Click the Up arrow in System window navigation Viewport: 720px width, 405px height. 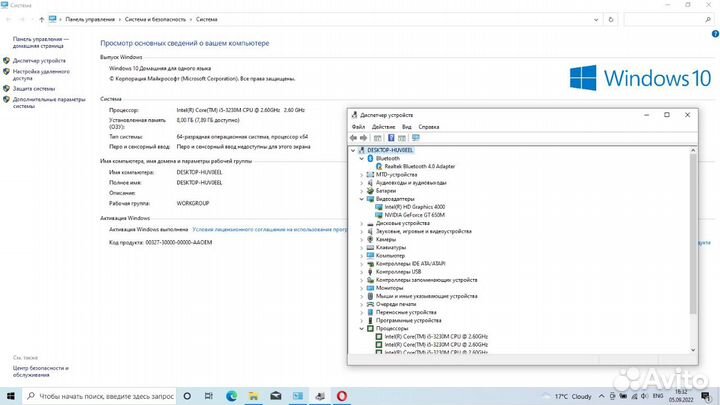42,19
